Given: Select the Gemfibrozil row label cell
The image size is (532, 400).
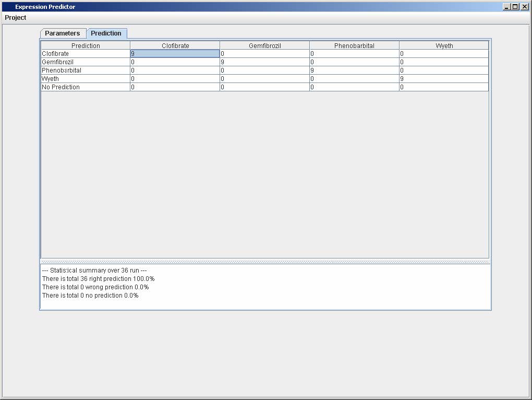Looking at the screenshot, I should tap(86, 62).
